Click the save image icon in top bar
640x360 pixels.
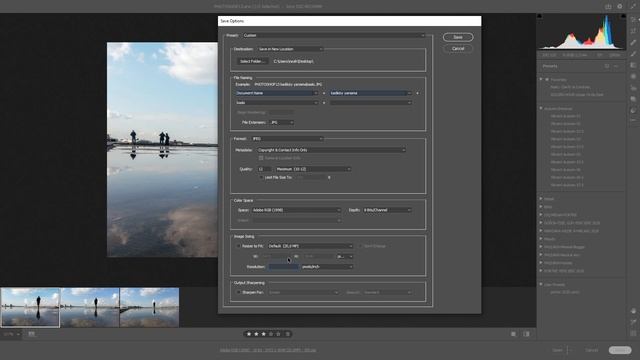[x=608, y=7]
